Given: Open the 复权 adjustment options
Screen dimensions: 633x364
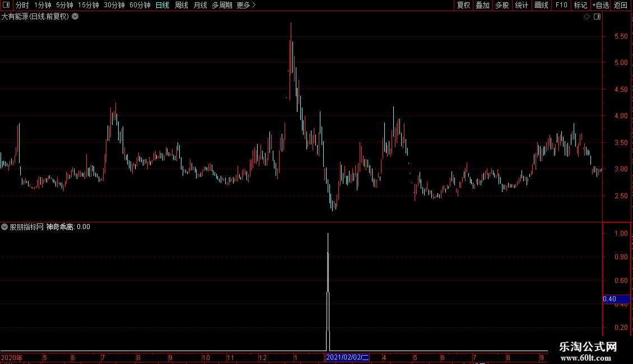Looking at the screenshot, I should click(463, 5).
